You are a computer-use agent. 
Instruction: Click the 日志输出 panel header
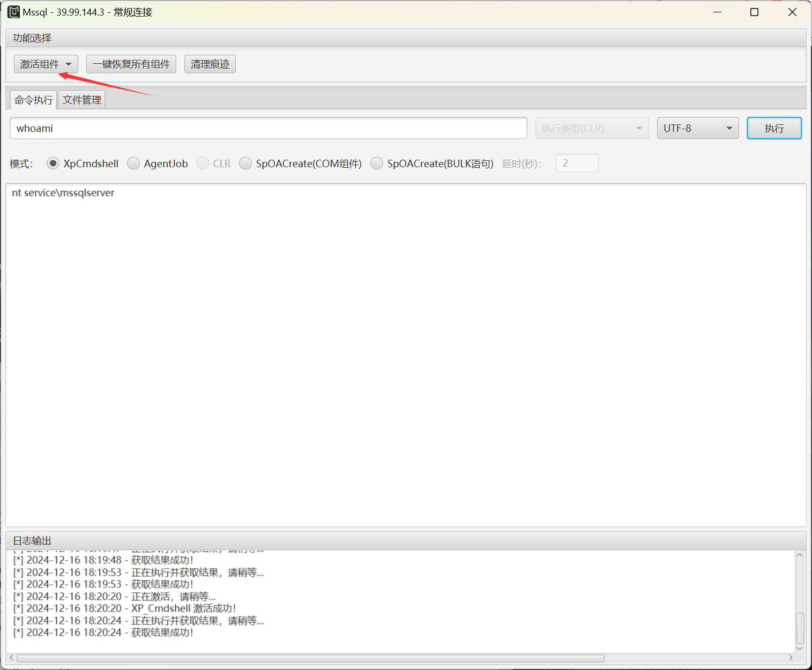point(406,540)
